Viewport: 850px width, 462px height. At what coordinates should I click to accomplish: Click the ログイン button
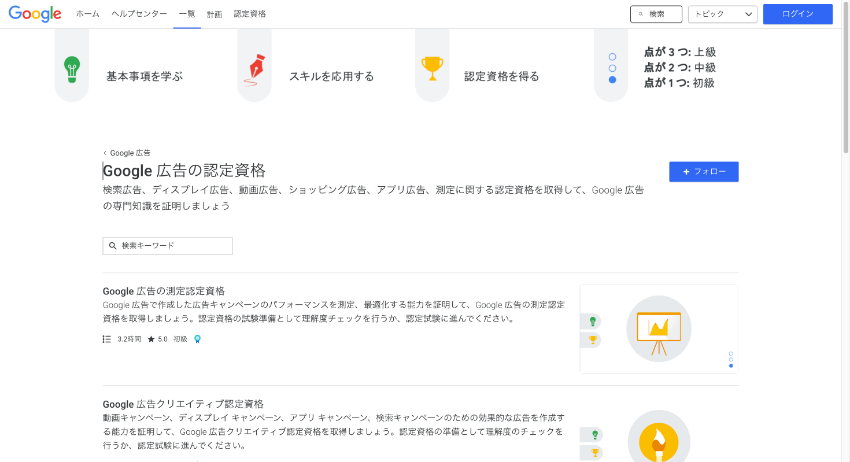tap(797, 14)
